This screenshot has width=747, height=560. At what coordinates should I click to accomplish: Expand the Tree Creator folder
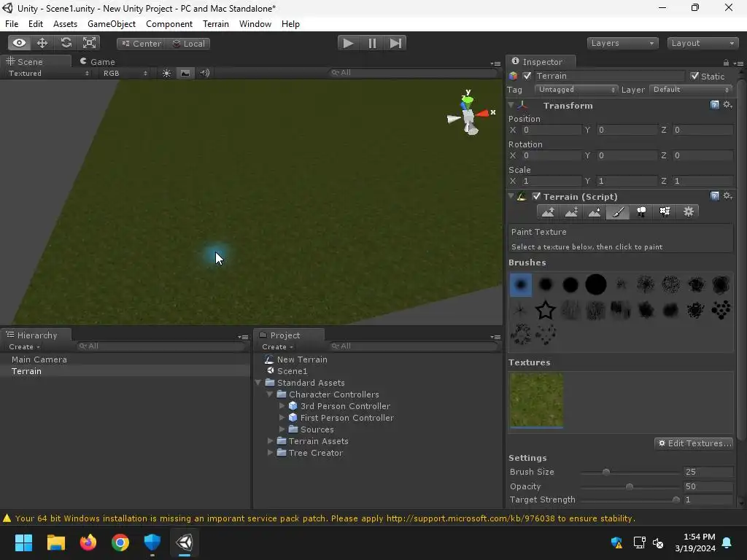pyautogui.click(x=270, y=452)
